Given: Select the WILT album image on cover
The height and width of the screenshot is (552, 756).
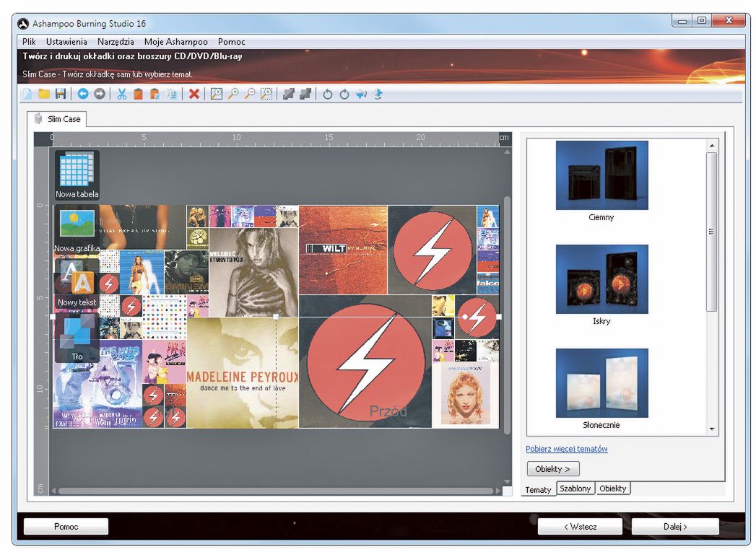Looking at the screenshot, I should click(343, 250).
